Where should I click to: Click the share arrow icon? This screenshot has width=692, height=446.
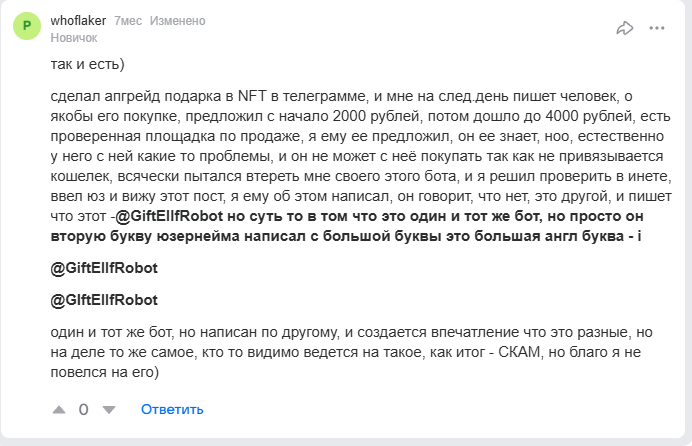coord(625,28)
